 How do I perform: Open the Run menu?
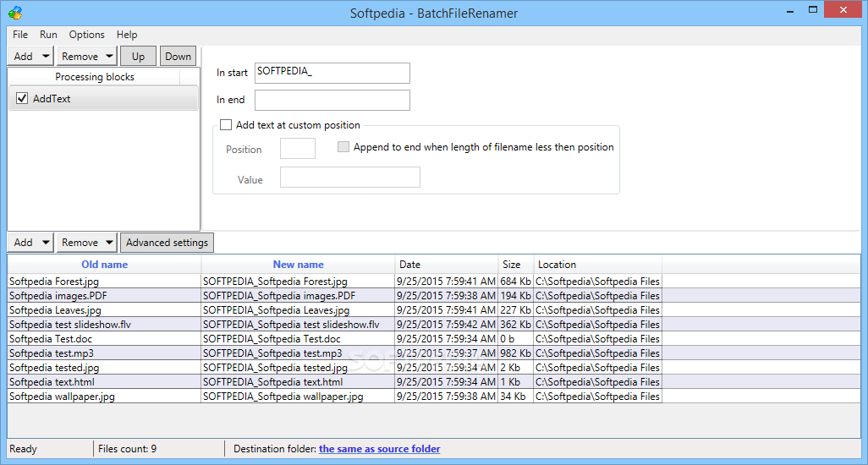pos(48,35)
